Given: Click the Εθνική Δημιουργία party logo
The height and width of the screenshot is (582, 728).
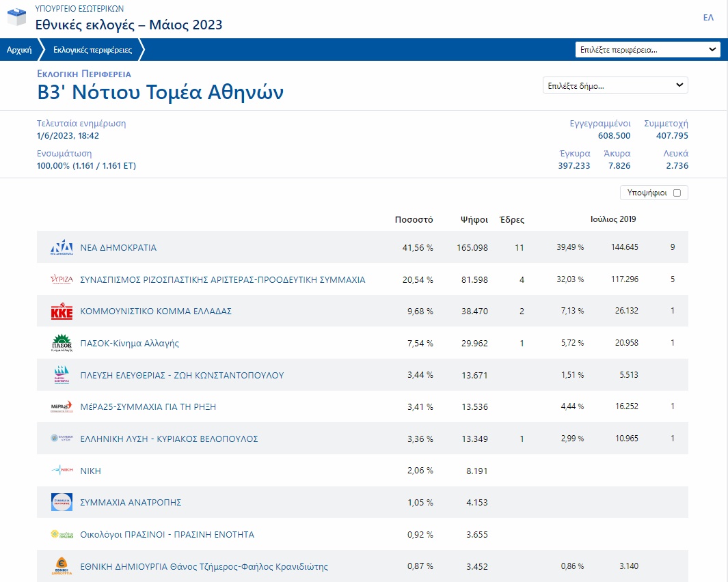Looking at the screenshot, I should click(x=62, y=566).
